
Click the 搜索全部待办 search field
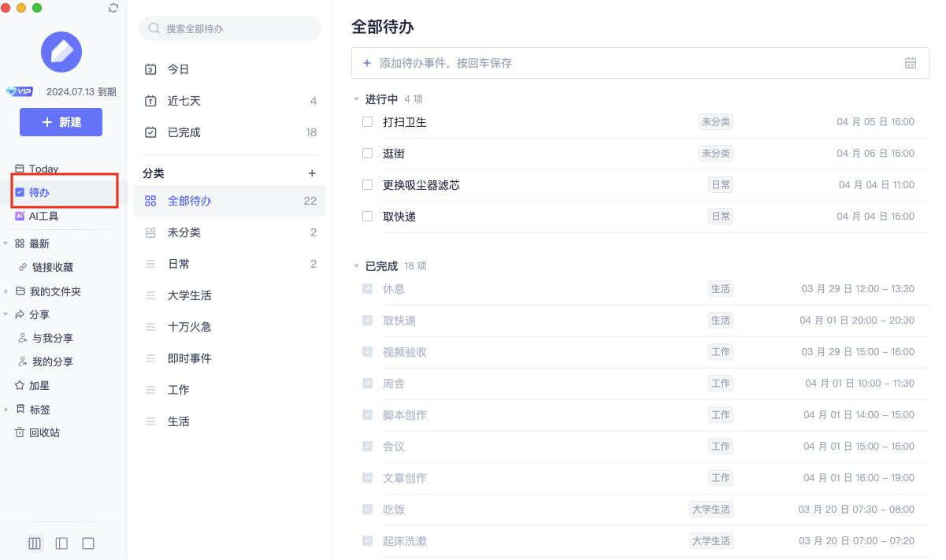230,28
